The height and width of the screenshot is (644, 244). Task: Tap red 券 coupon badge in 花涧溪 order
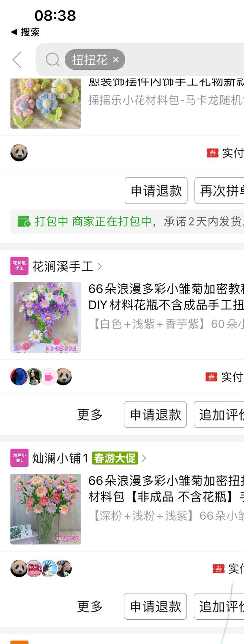pyautogui.click(x=211, y=377)
